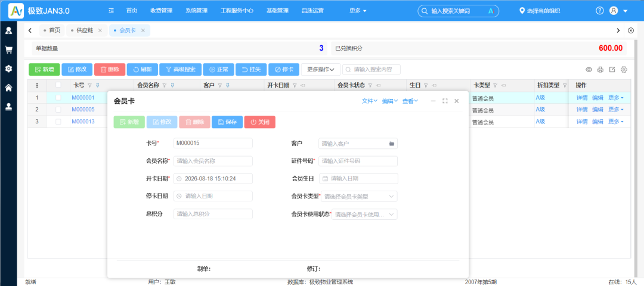Image resolution: width=644 pixels, height=286 pixels.
Task: Close the 会员卡 tab
Action: pyautogui.click(x=143, y=30)
